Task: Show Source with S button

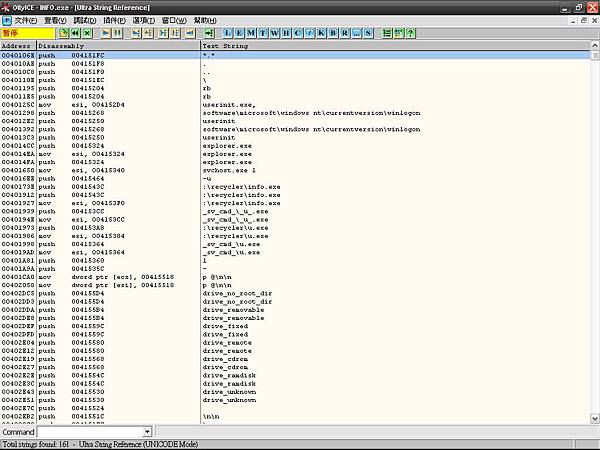Action: (368, 33)
